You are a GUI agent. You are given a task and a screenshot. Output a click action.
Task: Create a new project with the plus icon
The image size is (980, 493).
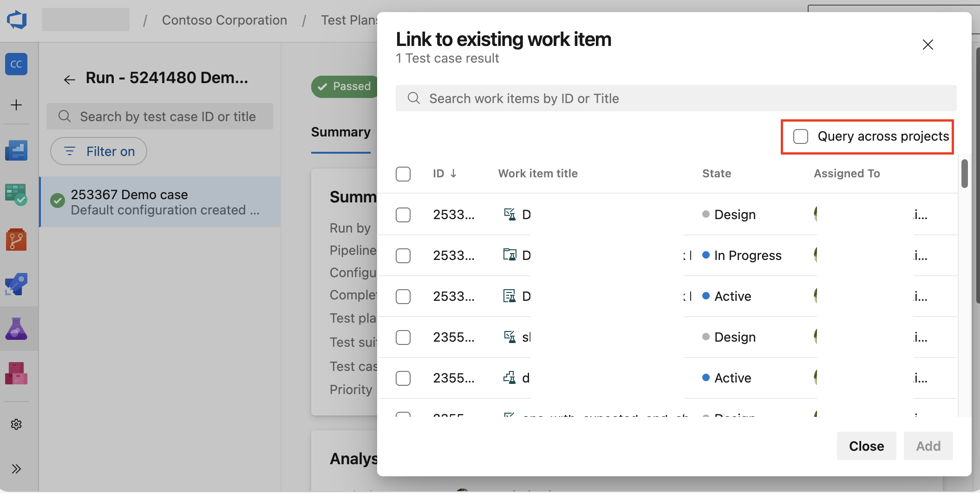pos(17,105)
